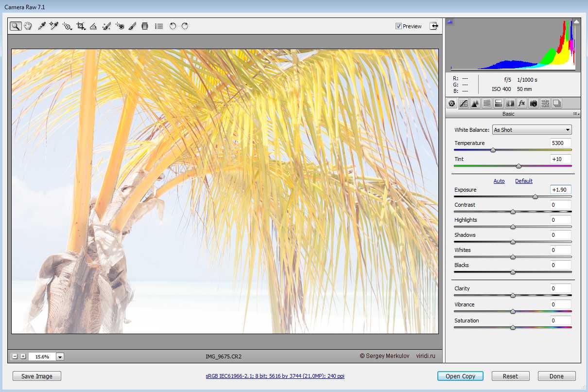Click the Open Copy button

(x=460, y=376)
